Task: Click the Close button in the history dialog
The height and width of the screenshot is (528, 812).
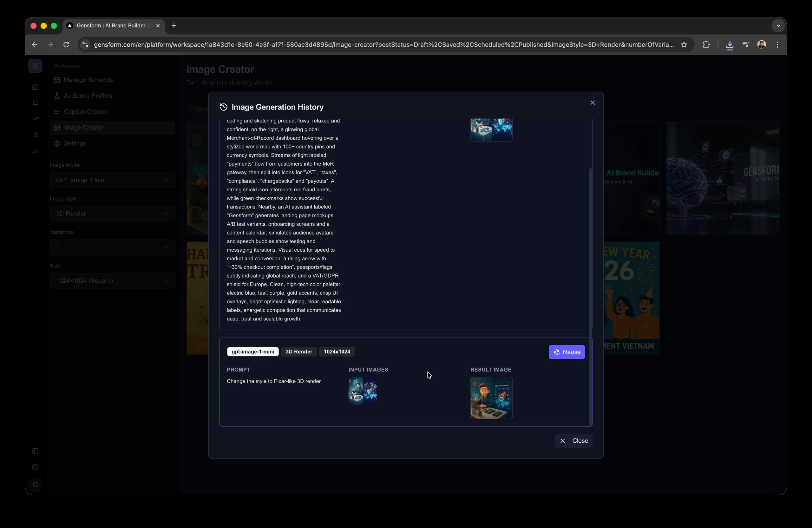Action: point(573,441)
